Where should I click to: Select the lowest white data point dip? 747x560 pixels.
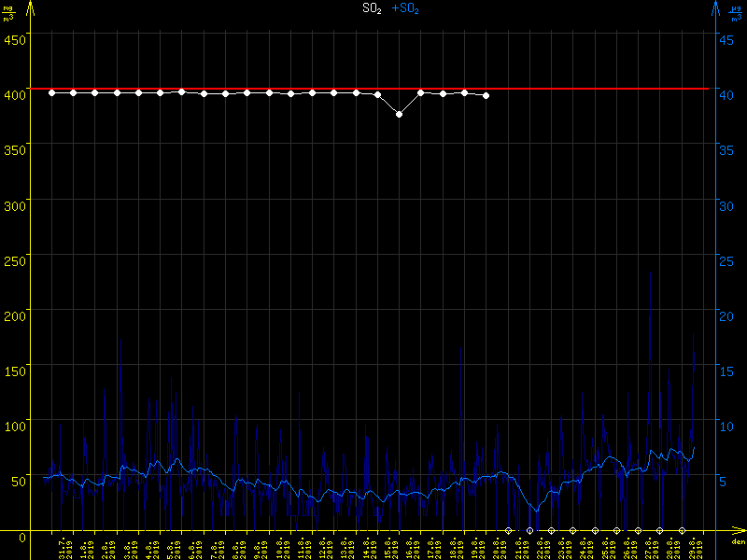(400, 114)
